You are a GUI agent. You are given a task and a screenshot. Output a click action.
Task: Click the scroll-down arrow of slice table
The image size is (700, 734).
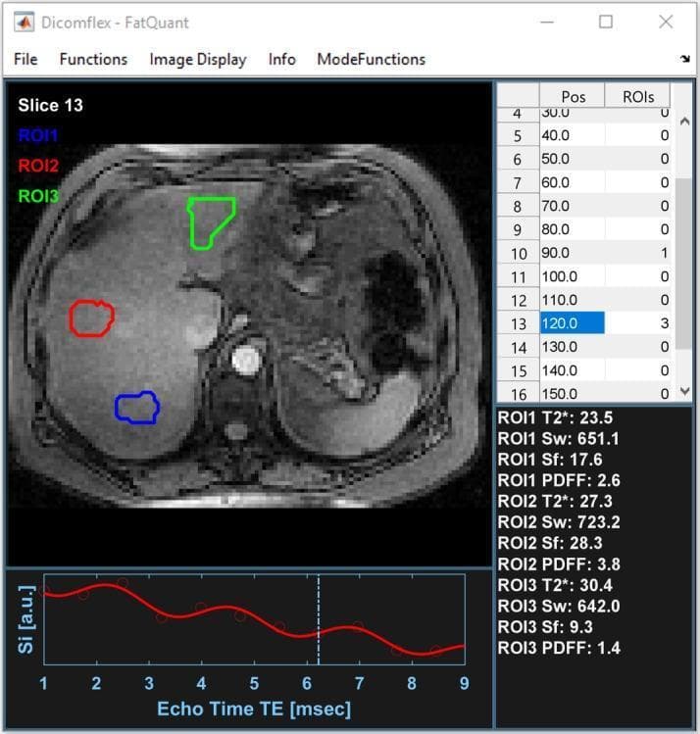point(684,391)
